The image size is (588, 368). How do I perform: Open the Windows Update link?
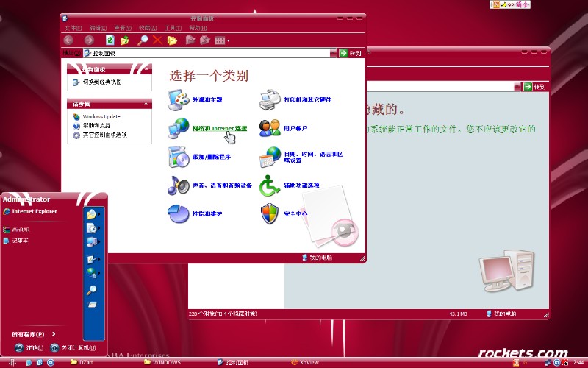[x=101, y=116]
